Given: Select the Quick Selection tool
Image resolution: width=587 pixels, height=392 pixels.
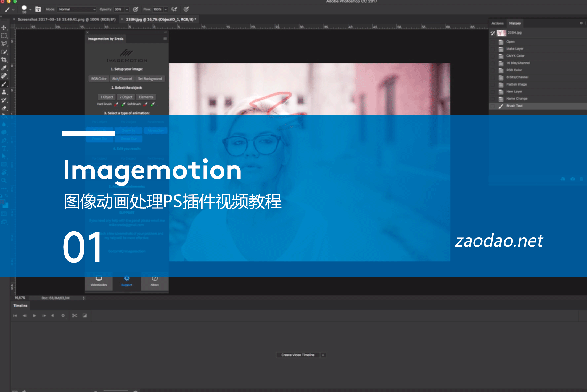Looking at the screenshot, I should 4,52.
